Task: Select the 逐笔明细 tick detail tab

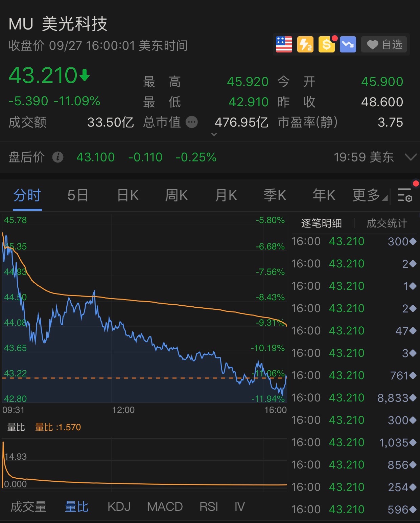Action: click(x=321, y=223)
